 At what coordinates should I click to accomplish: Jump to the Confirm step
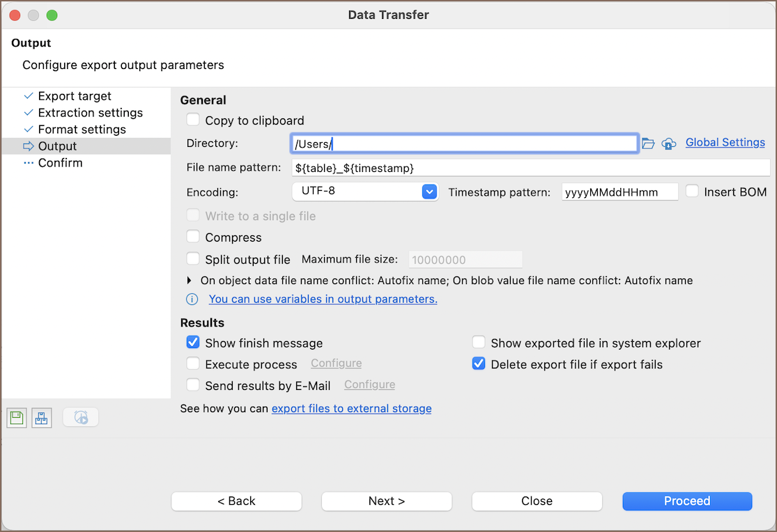coord(60,163)
